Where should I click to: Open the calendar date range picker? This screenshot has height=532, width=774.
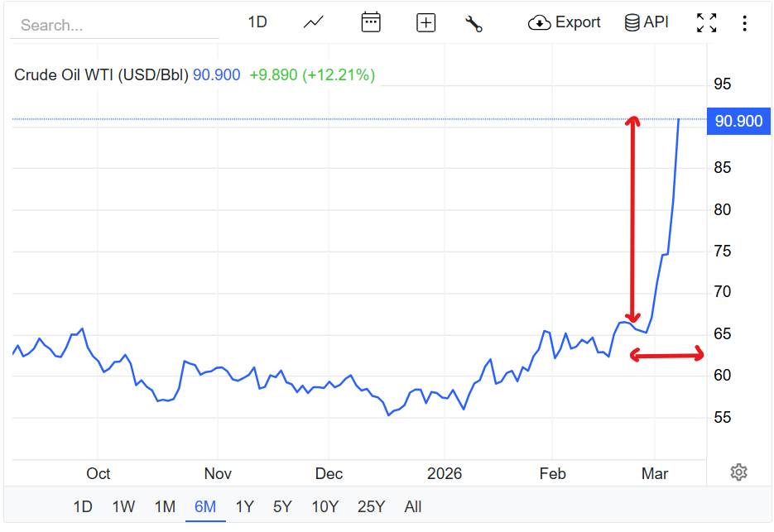point(371,22)
